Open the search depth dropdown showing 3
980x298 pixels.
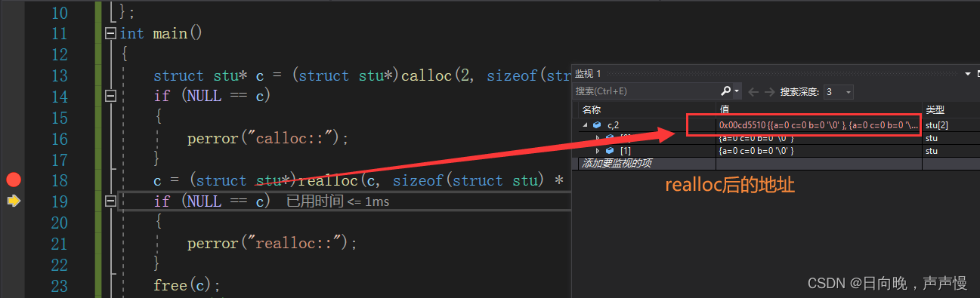tap(839, 91)
